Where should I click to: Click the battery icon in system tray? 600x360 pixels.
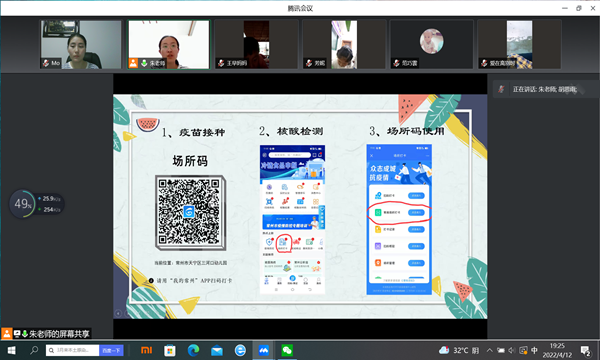pos(501,350)
